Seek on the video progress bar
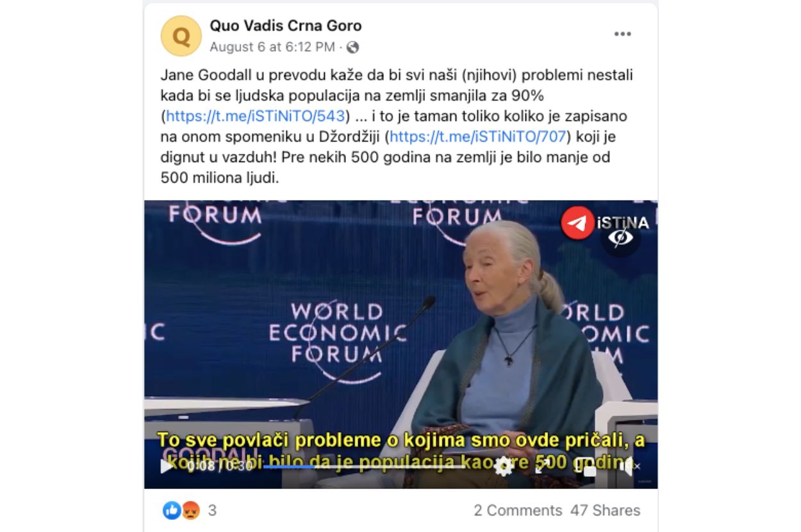The width and height of the screenshot is (801, 532). pyautogui.click(x=364, y=467)
